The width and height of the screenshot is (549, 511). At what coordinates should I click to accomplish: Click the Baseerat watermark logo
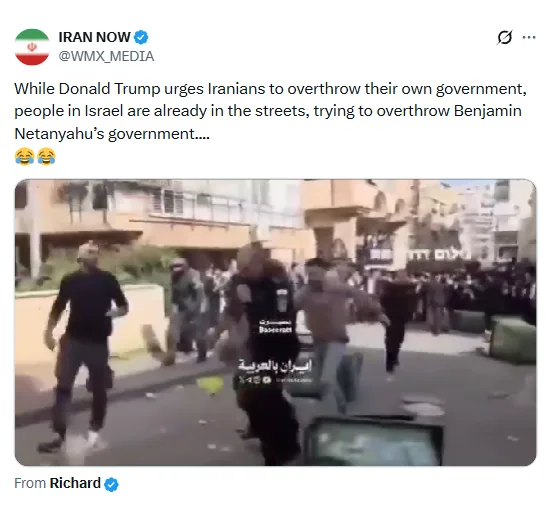tap(275, 326)
